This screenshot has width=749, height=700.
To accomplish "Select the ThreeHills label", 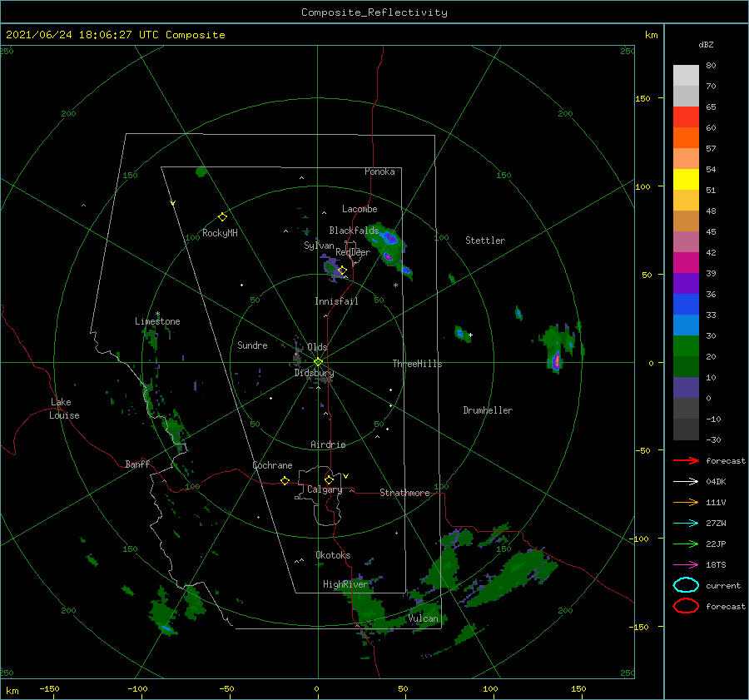I will tap(418, 364).
